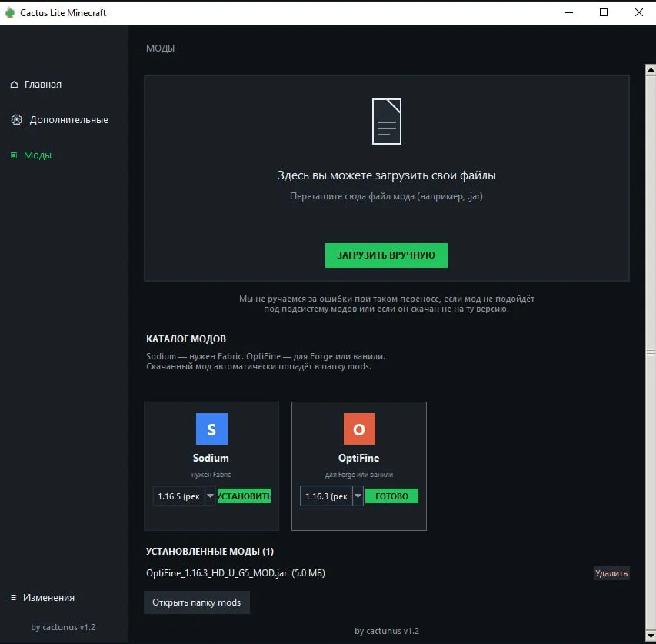Image resolution: width=656 pixels, height=644 pixels.
Task: Click the list icon next to Изменения
Action: tap(13, 598)
